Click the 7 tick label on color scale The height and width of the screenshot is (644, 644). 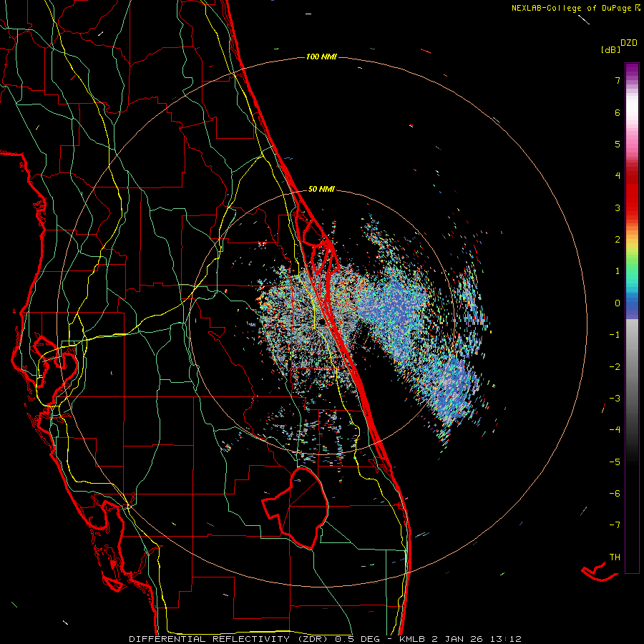point(618,80)
